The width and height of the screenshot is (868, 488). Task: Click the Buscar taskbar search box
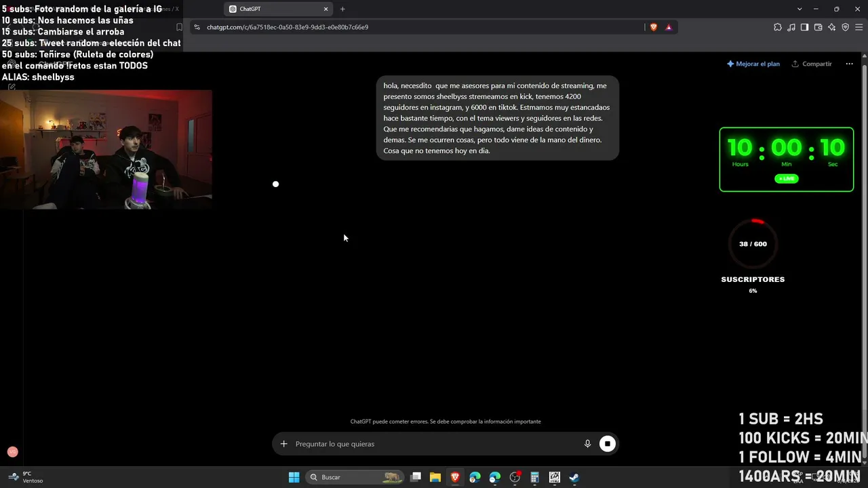pyautogui.click(x=355, y=477)
